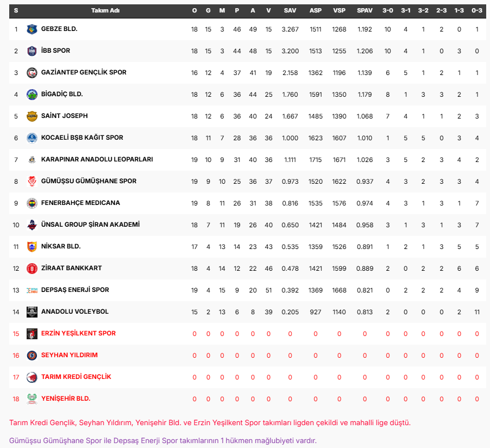This screenshot has width=490, height=448.
Task: Click the Niksar Bld. team logo
Action: [x=32, y=247]
